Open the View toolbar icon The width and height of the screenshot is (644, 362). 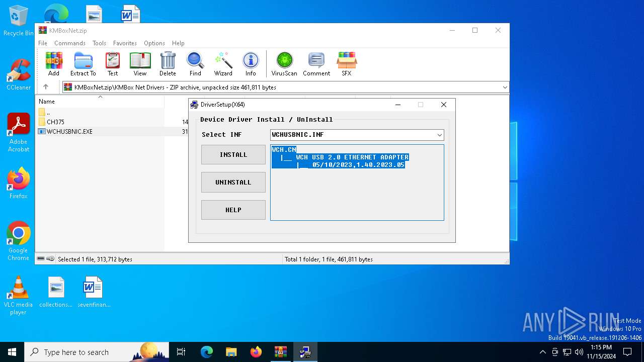140,64
